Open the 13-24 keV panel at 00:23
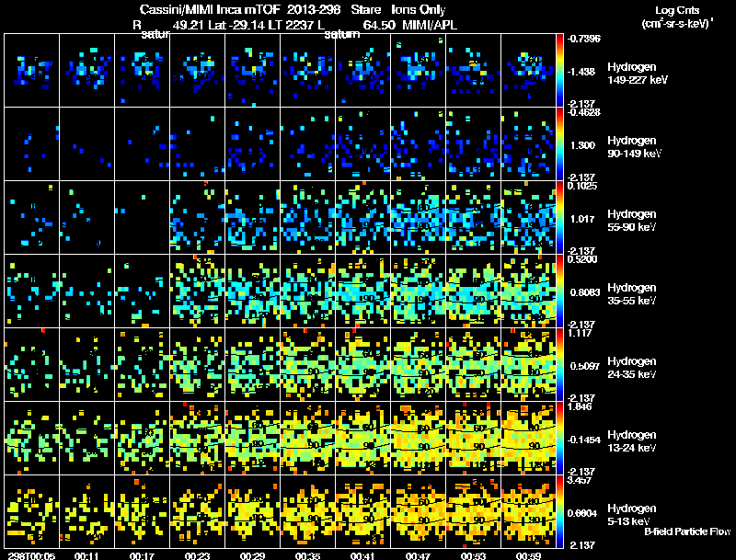Viewport: 736px width, 560px height. pos(197,439)
